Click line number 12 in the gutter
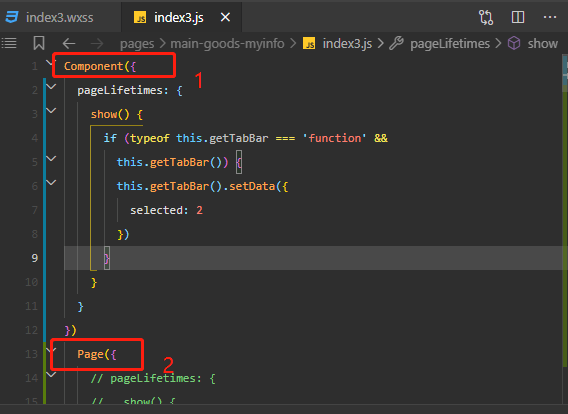This screenshot has width=568, height=414. [x=32, y=330]
